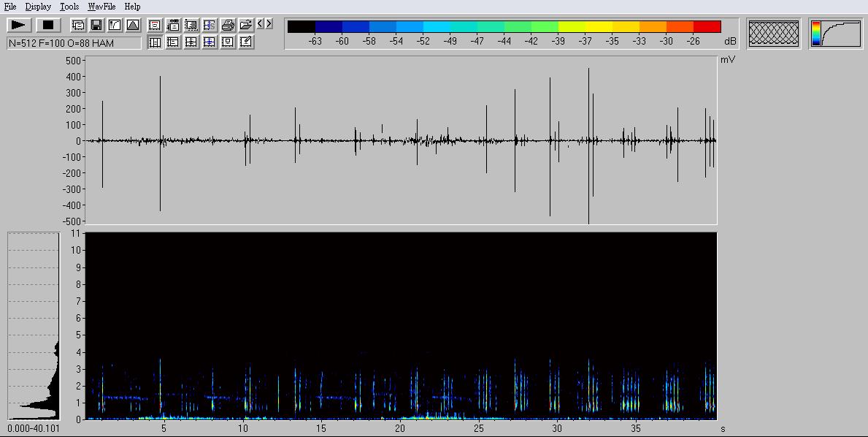Open the WavFile menu
The width and height of the screenshot is (868, 437).
[x=101, y=7]
